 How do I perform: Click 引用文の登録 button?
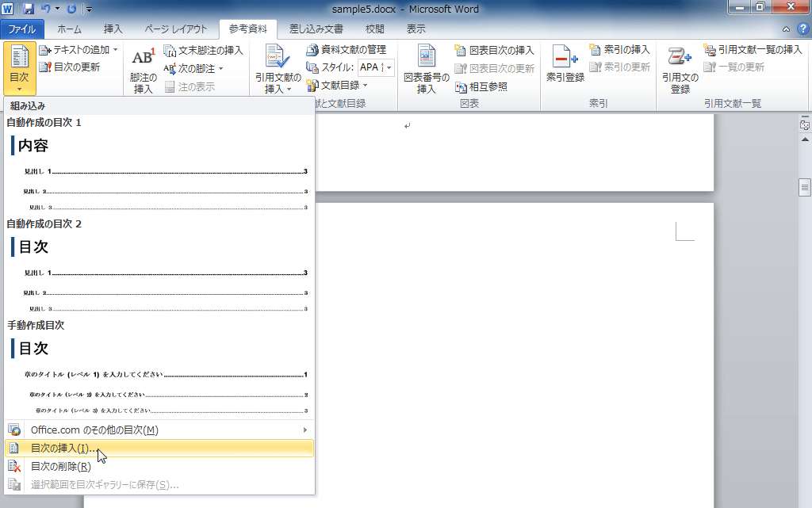(x=680, y=69)
